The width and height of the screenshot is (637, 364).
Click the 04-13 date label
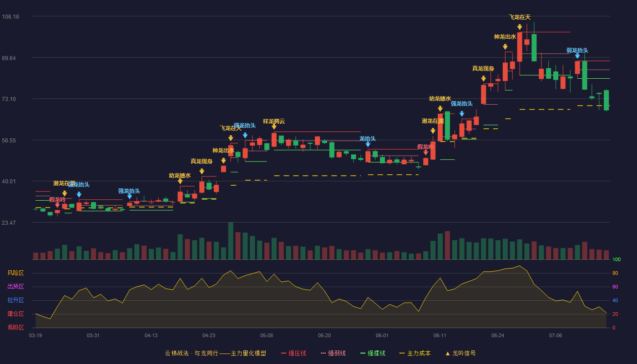[151, 335]
